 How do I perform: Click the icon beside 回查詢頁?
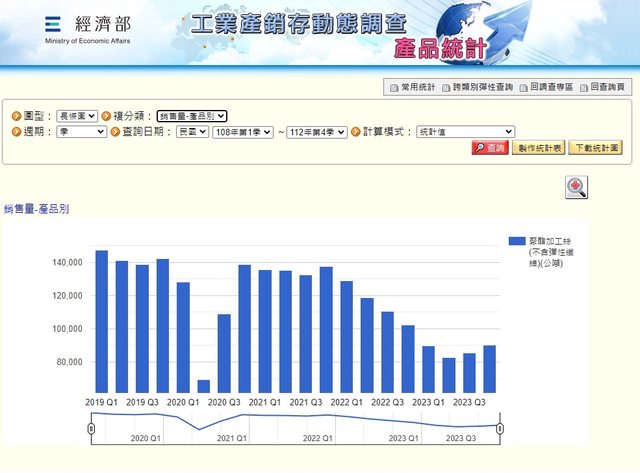point(583,88)
